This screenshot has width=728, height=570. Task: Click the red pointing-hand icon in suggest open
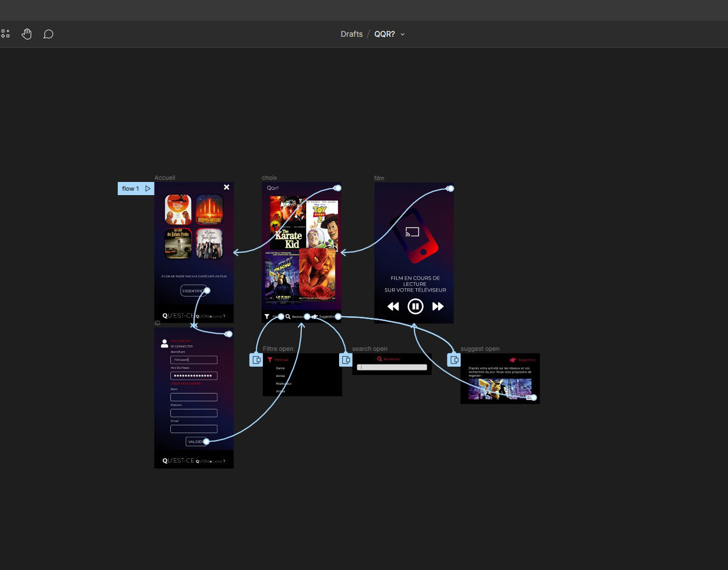513,360
